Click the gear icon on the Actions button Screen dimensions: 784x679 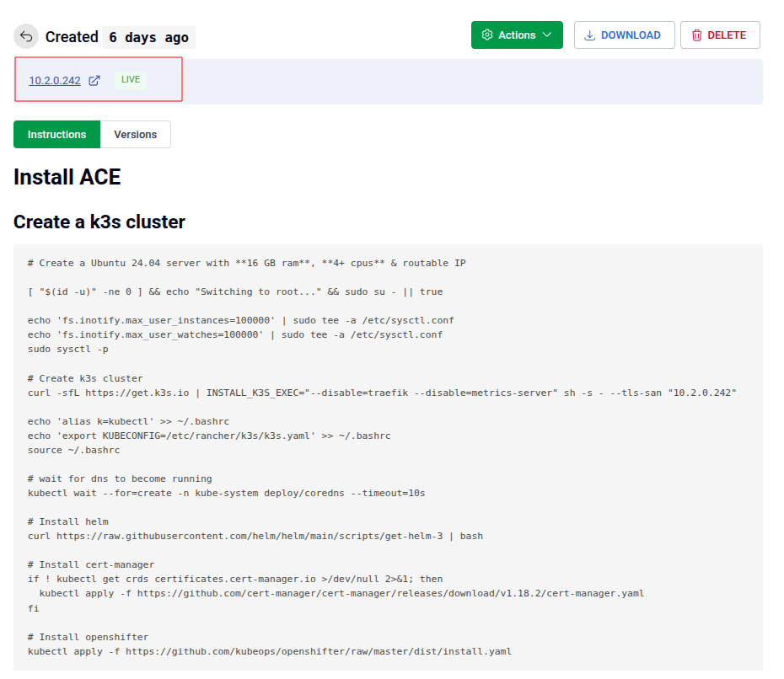pos(487,35)
